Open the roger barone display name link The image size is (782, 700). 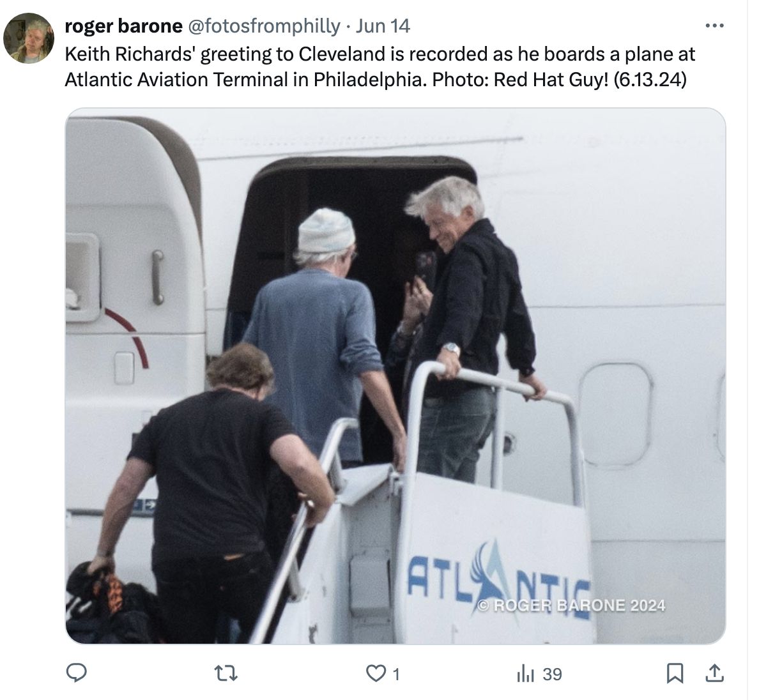[x=123, y=26]
